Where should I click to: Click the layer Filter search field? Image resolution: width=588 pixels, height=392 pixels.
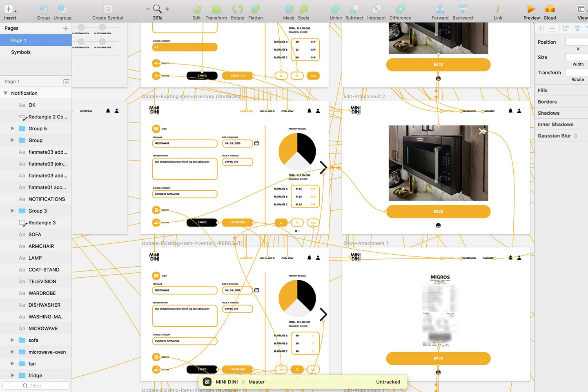coord(36,385)
